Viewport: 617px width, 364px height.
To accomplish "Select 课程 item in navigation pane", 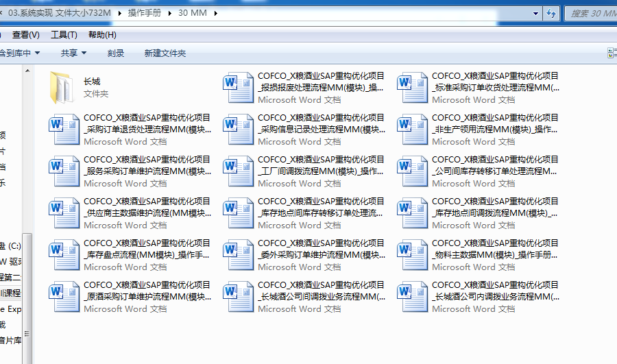I will tap(10, 293).
